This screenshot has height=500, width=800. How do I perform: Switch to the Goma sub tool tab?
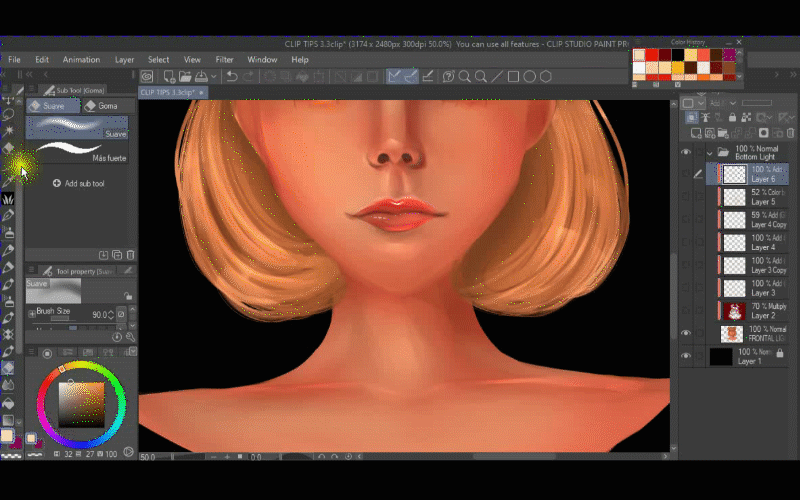[x=102, y=106]
